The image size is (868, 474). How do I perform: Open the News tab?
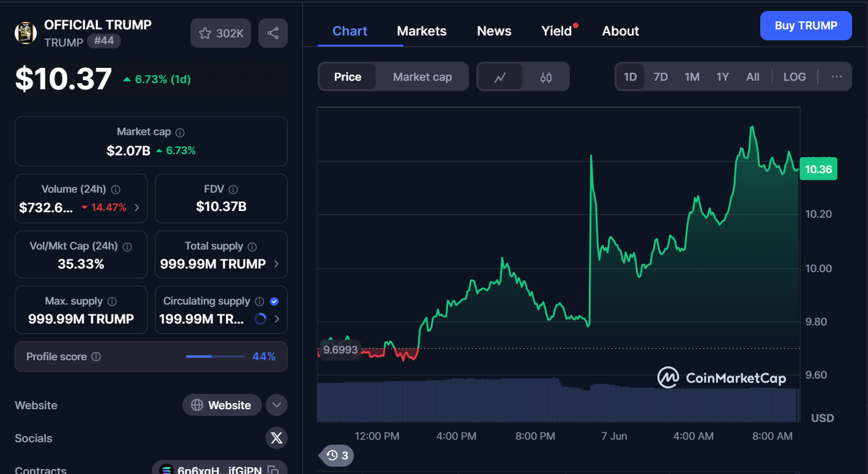coord(494,31)
